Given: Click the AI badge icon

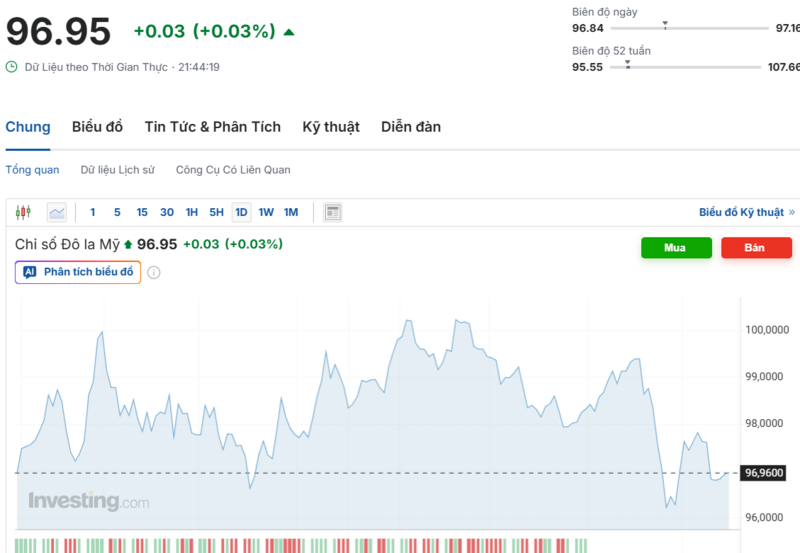Looking at the screenshot, I should pyautogui.click(x=29, y=272).
